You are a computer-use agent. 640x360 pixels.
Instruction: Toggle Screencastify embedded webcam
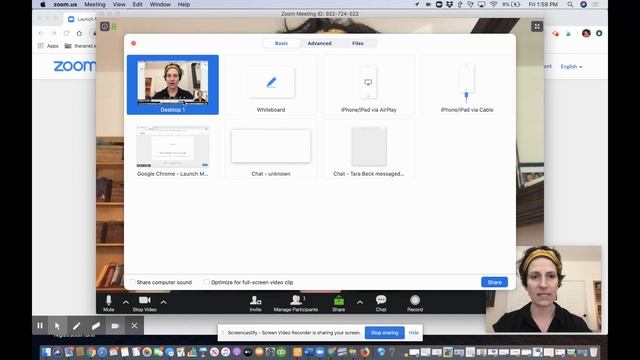115,326
